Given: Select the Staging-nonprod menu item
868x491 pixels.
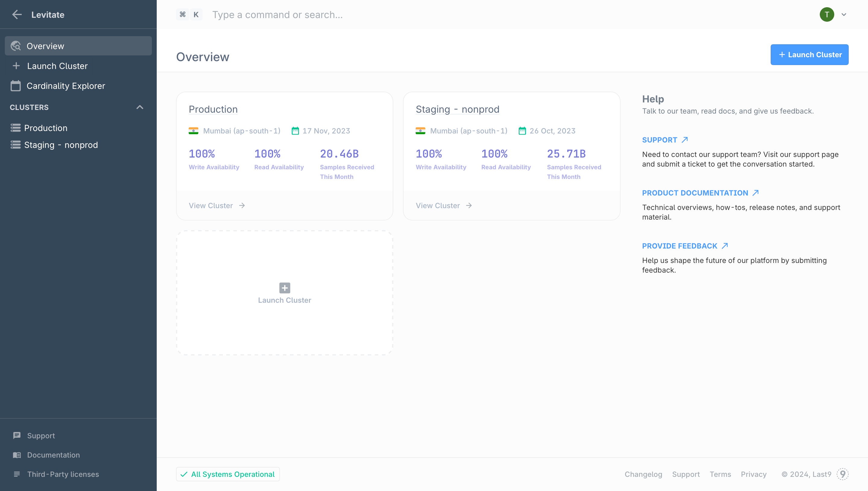Looking at the screenshot, I should 61,144.
